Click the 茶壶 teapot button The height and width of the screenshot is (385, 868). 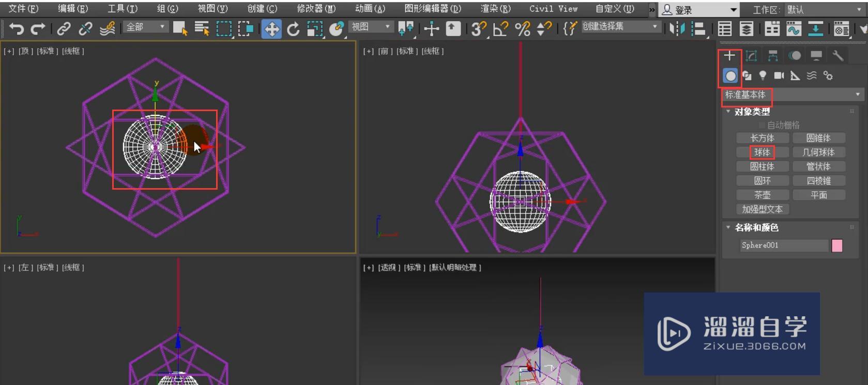click(x=763, y=195)
